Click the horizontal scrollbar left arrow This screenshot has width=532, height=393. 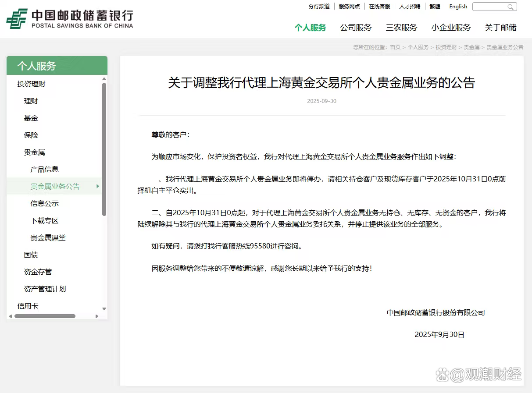(10, 316)
